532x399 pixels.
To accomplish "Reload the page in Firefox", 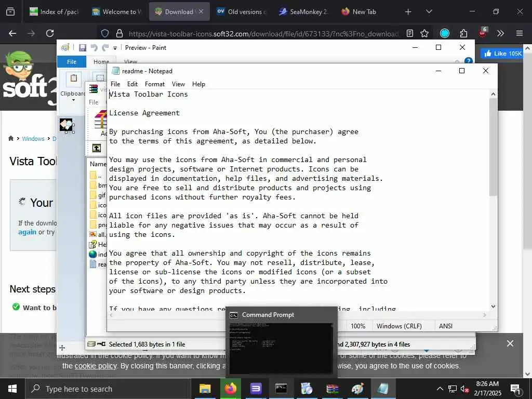I will click(x=50, y=33).
